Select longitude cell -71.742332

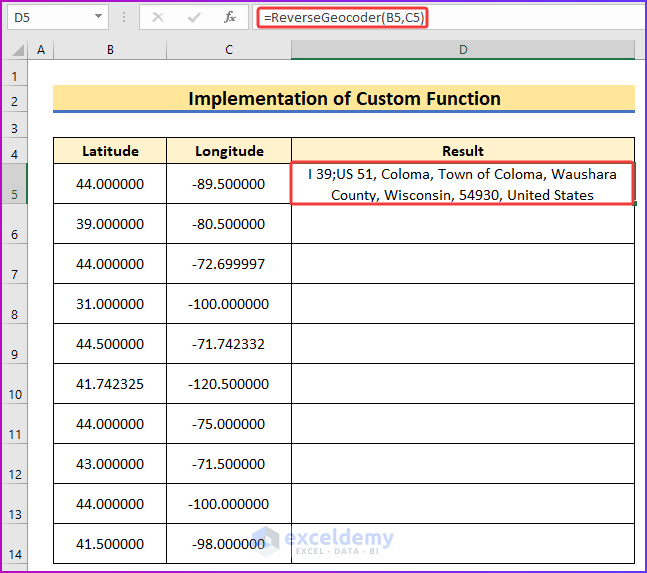click(229, 344)
